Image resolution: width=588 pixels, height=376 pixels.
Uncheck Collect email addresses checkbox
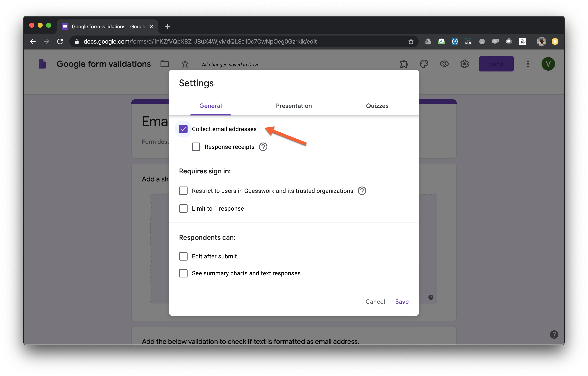point(183,129)
